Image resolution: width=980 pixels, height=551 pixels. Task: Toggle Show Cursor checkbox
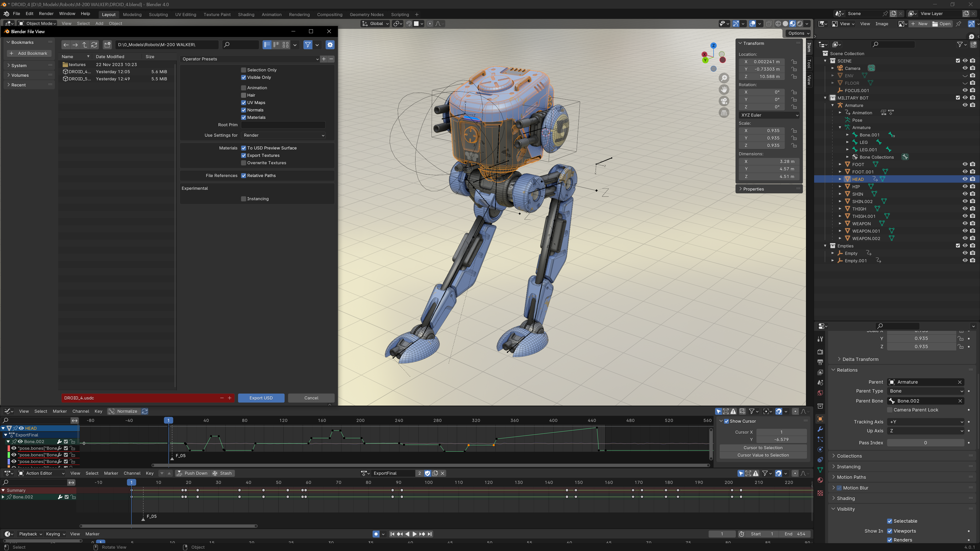click(726, 421)
